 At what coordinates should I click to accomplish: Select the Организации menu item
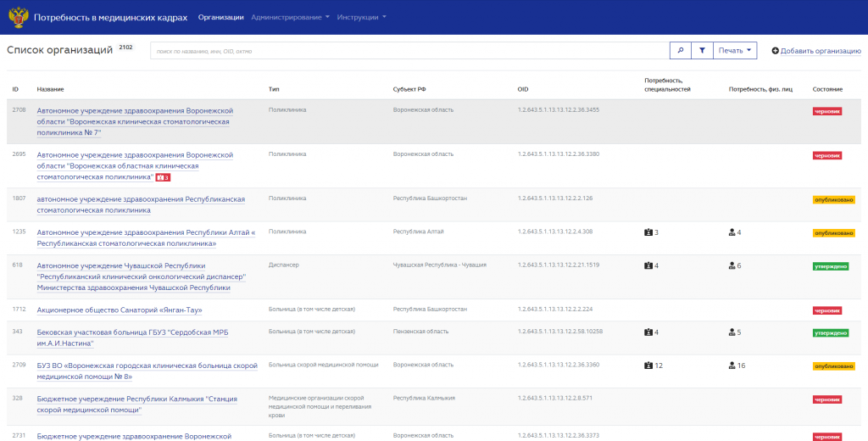pyautogui.click(x=221, y=17)
